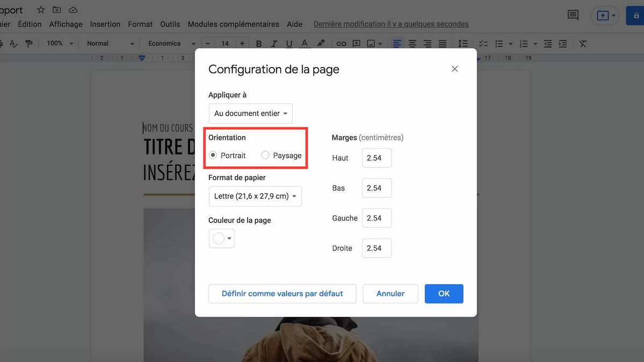Viewport: 644px width, 362px height.
Task: Align text left
Action: coord(397,43)
